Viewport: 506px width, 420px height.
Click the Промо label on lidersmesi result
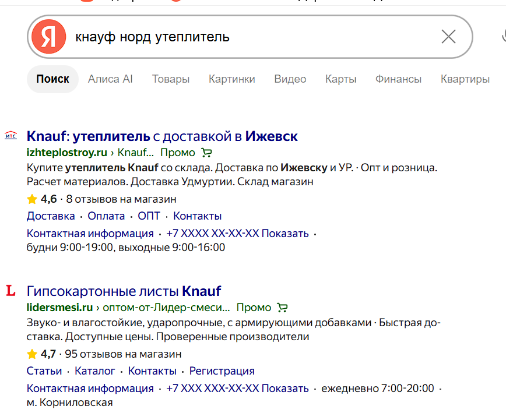254,307
